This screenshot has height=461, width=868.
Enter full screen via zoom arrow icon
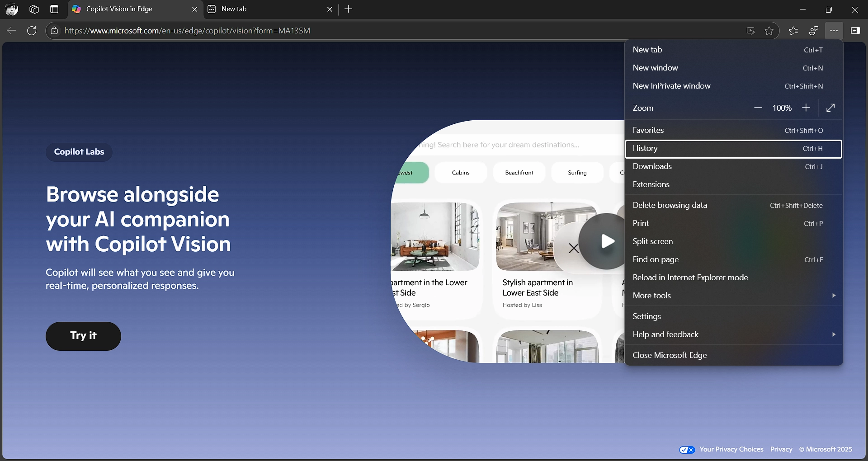pos(830,108)
